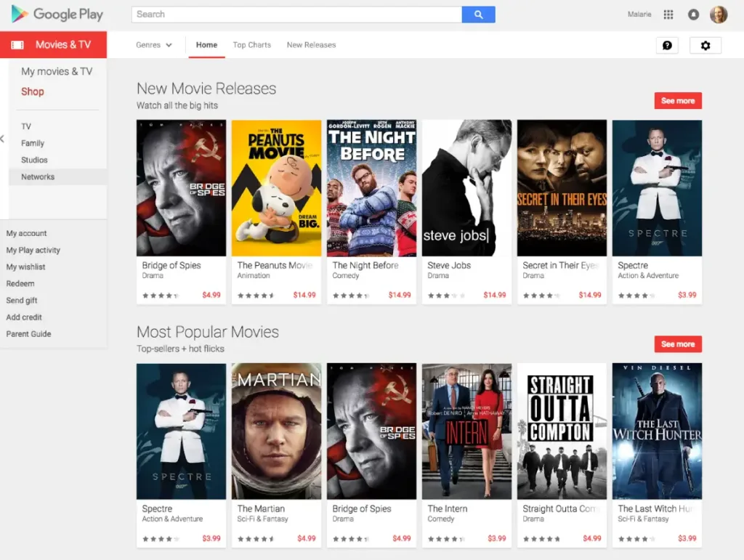Screen dimensions: 744x560
Task: Click See more for New Movie Releases
Action: (678, 100)
